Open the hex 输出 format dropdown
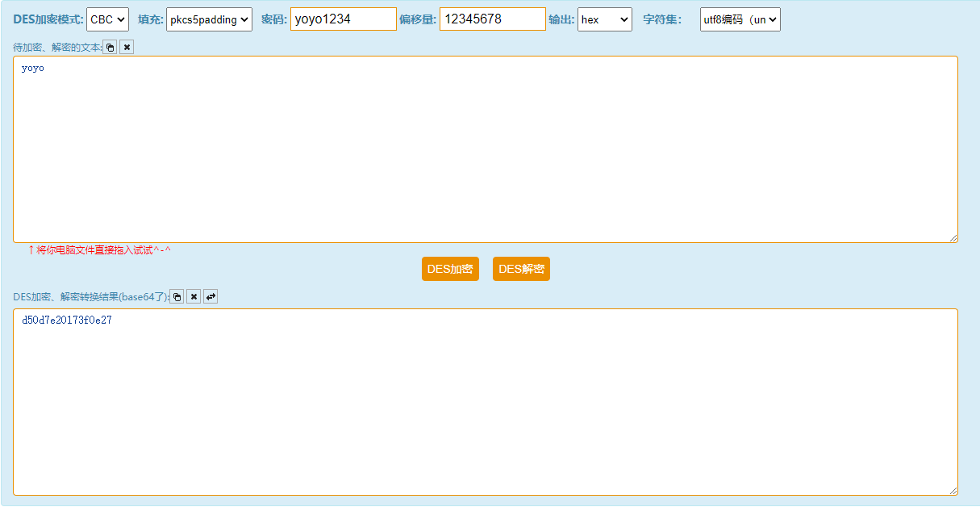 click(x=604, y=19)
